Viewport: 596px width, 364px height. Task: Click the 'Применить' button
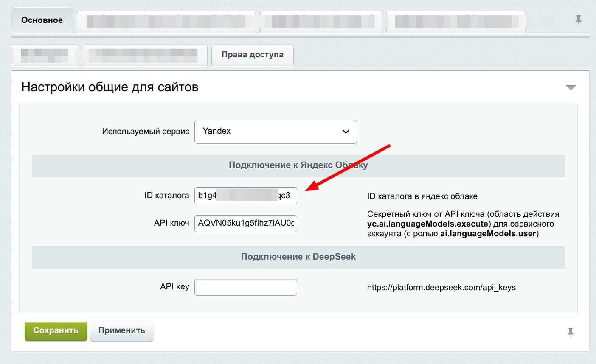tap(121, 331)
